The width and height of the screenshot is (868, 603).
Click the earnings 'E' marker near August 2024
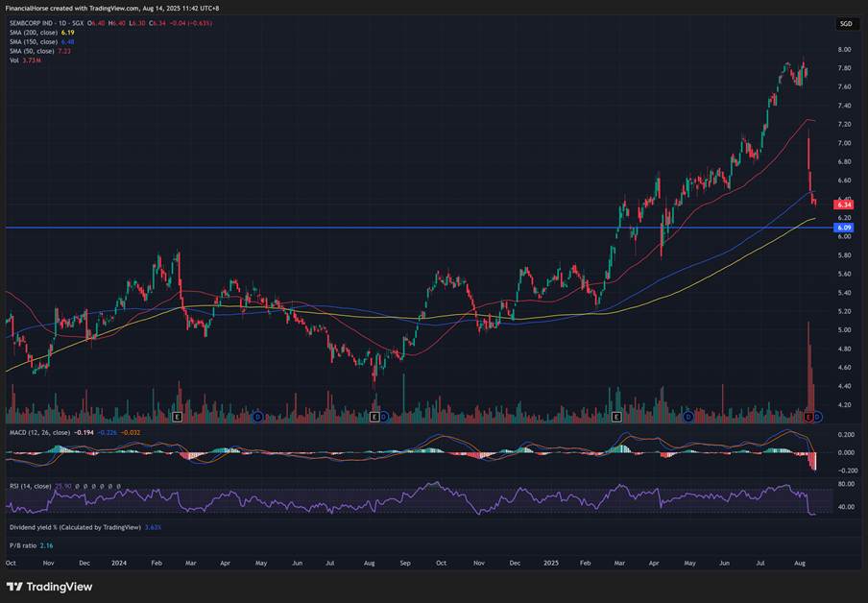tap(374, 417)
